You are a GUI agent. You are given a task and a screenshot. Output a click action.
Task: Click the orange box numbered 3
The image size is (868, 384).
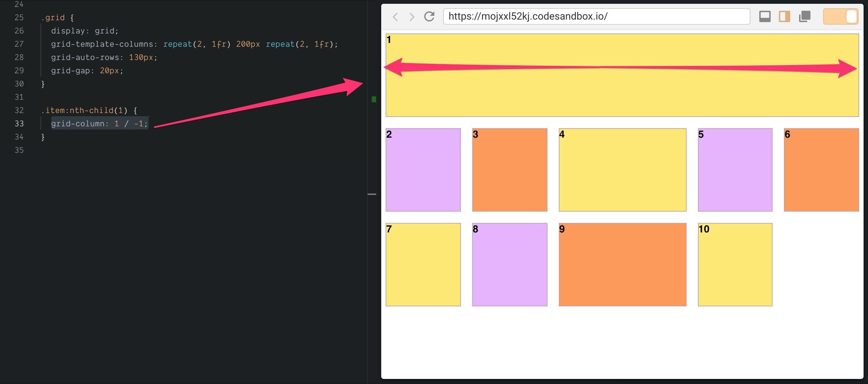click(510, 170)
